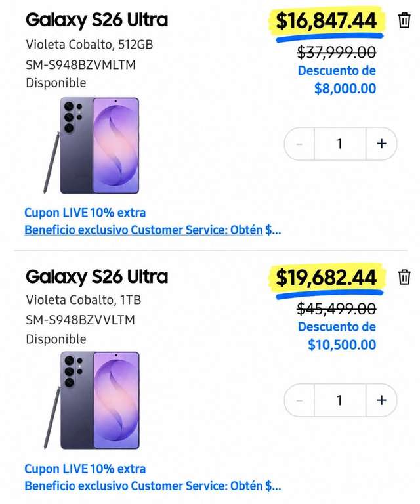Screen dimensions: 420x504
Task: Click the $16,847.44 highlighted price
Action: (x=326, y=21)
